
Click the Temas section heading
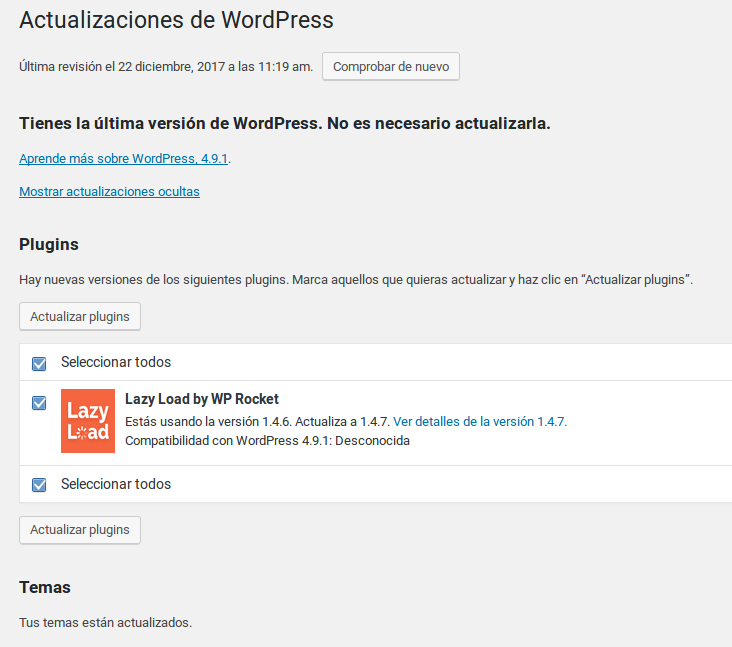pyautogui.click(x=45, y=587)
